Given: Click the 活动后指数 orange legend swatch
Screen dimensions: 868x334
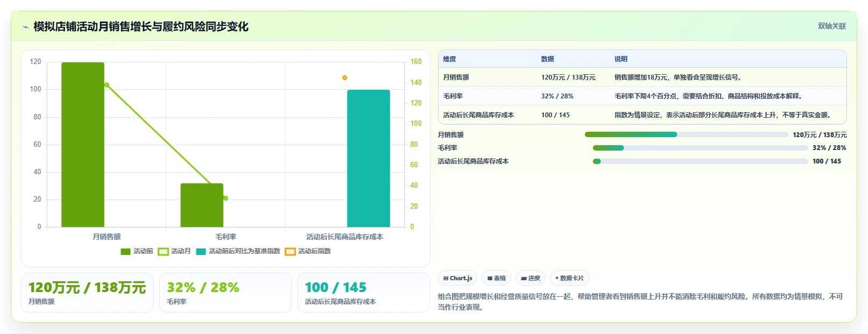Looking at the screenshot, I should tap(290, 252).
